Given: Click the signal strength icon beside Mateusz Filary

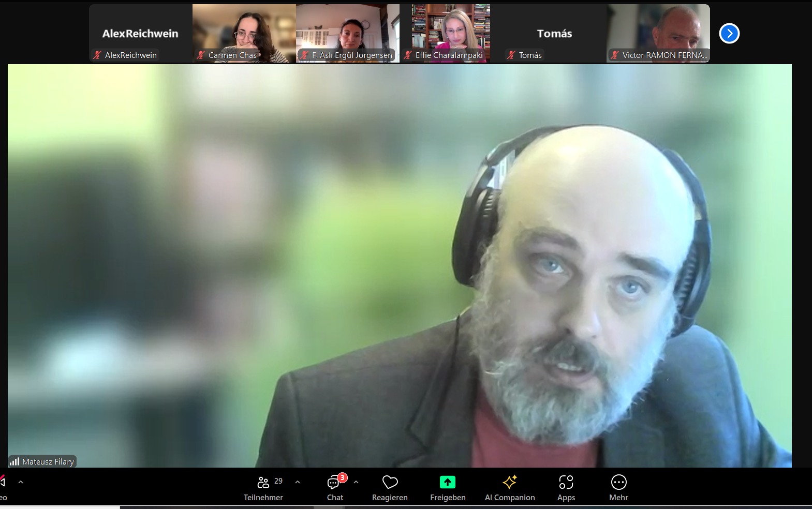Looking at the screenshot, I should (x=14, y=461).
